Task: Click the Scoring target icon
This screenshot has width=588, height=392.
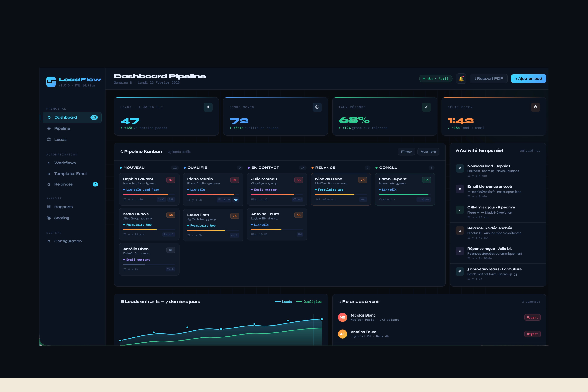Action: coord(49,218)
